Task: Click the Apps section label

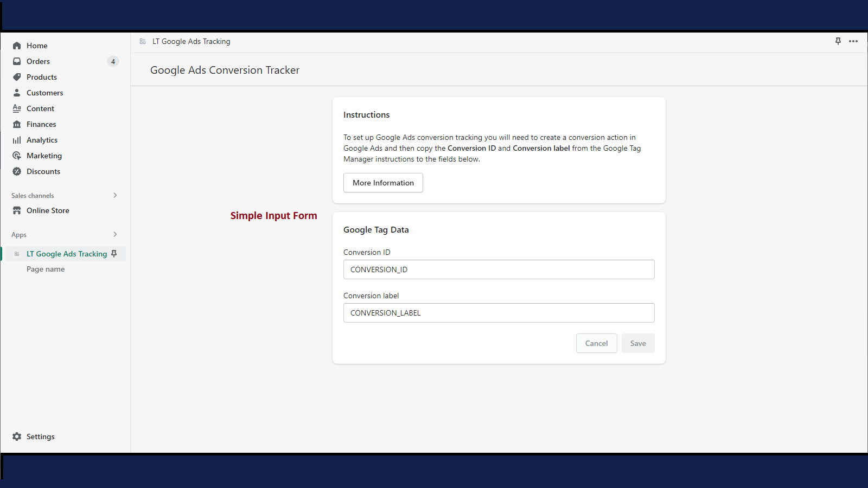Action: point(19,235)
